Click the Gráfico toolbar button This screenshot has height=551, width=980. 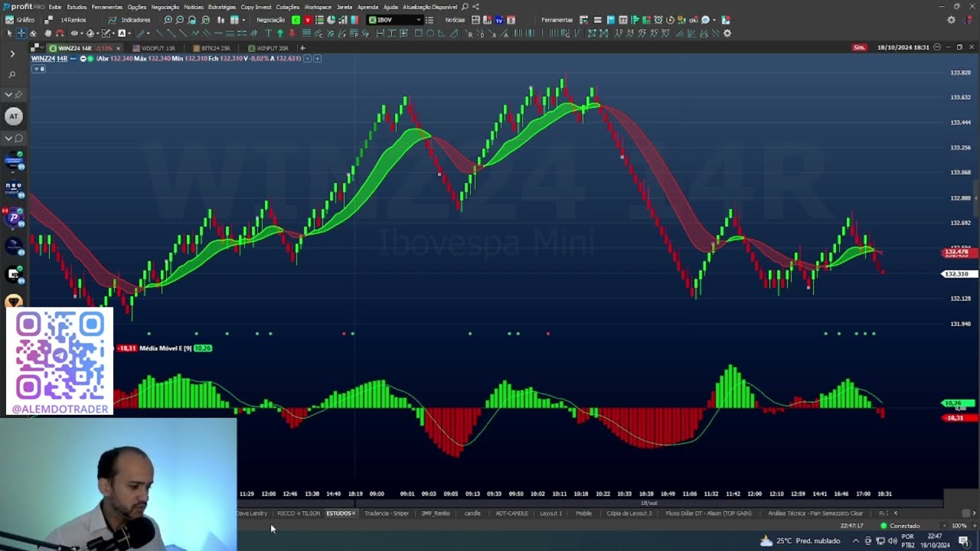coord(20,20)
